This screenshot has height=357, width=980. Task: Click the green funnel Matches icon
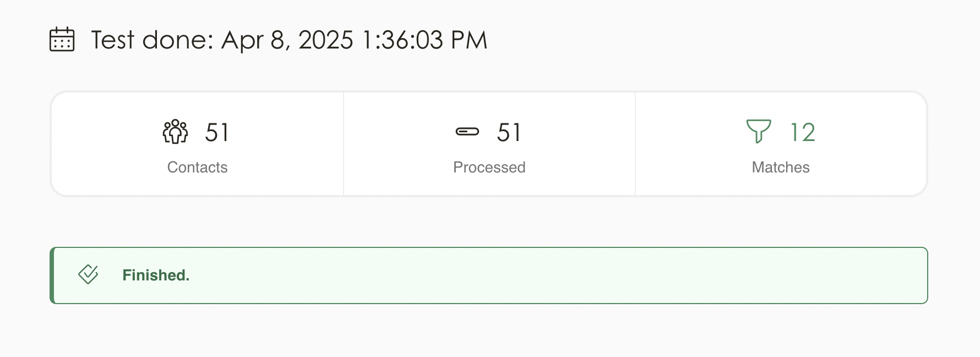(x=758, y=132)
